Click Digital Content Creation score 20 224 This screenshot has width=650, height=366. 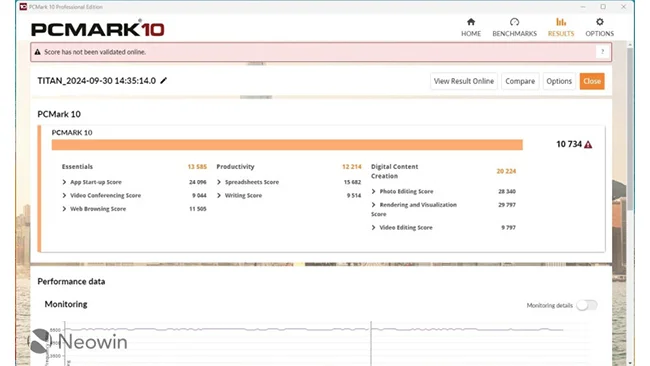[x=506, y=171]
